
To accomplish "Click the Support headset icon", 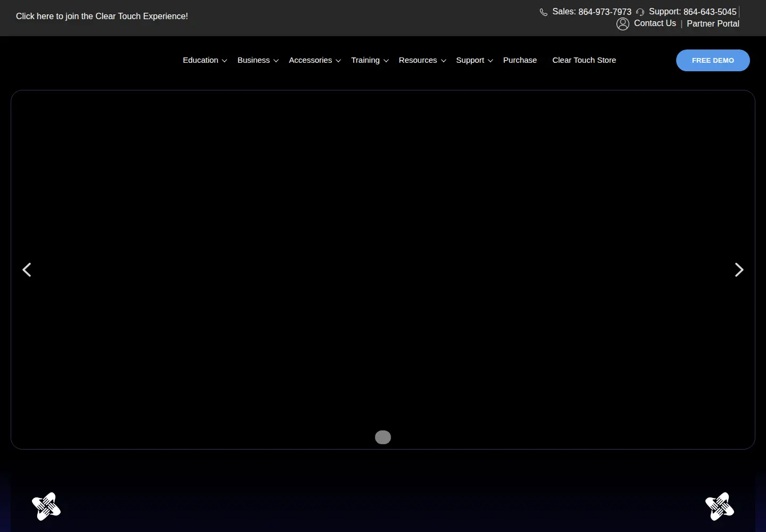I will click(640, 12).
